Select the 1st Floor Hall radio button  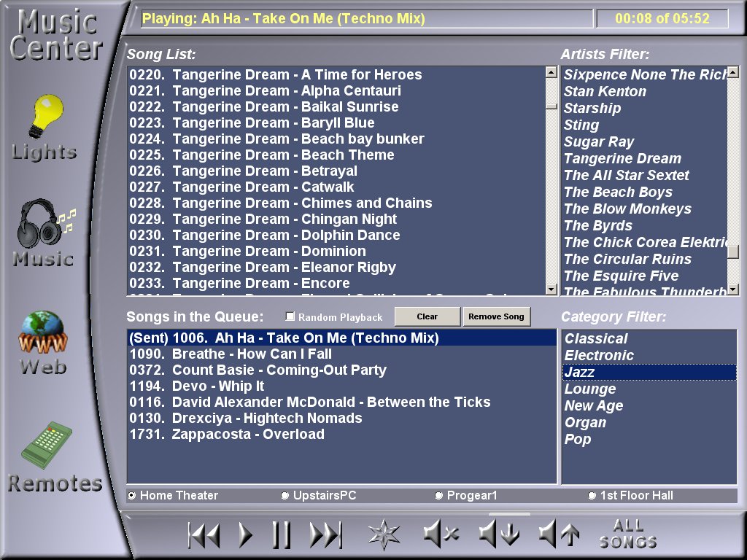[x=592, y=496]
